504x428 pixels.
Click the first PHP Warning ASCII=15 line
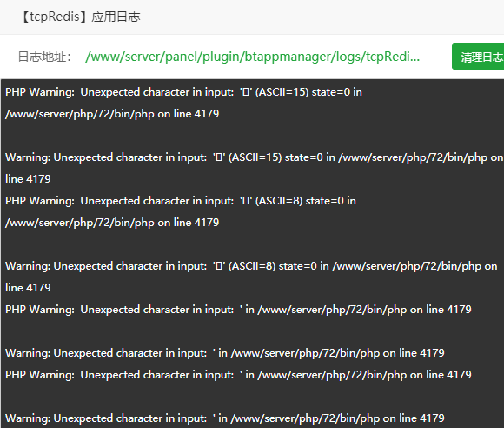pos(183,92)
